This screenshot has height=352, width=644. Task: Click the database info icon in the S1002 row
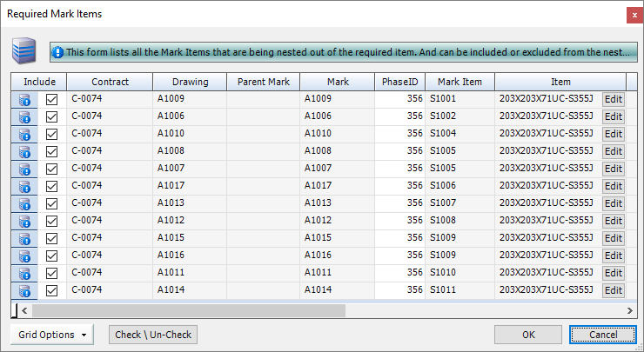coord(24,116)
